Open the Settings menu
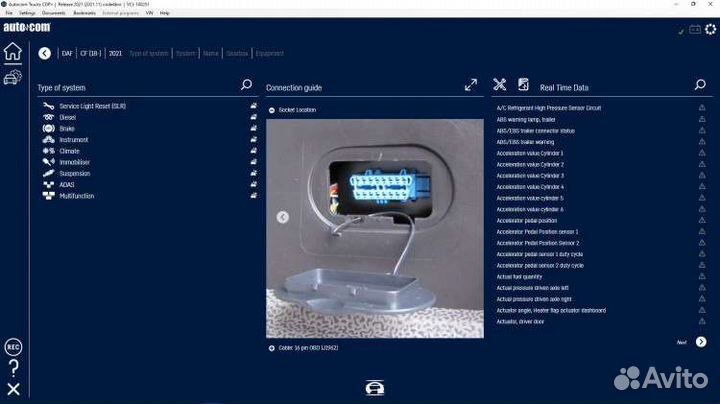 tap(27, 13)
